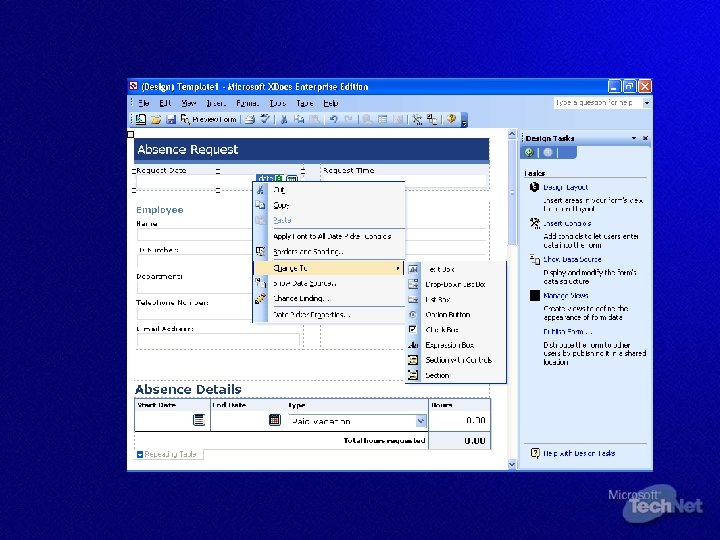Change control to Option Button
Image resolution: width=720 pixels, height=540 pixels.
coord(456,315)
